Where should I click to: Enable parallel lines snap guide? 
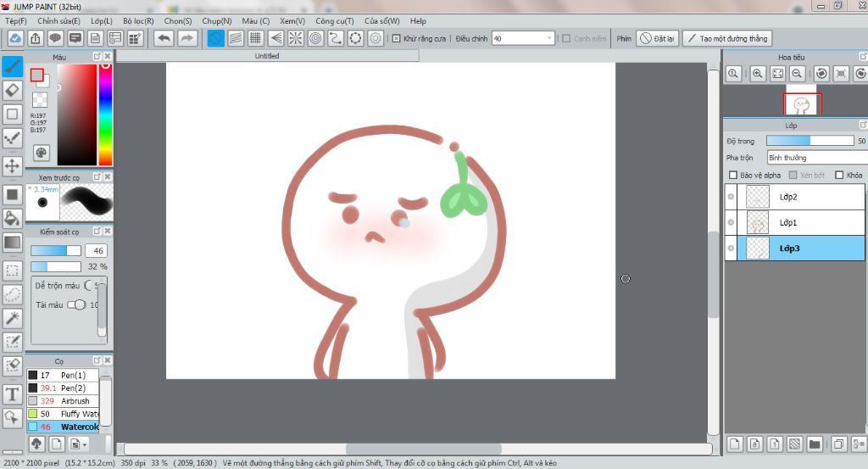(x=236, y=38)
